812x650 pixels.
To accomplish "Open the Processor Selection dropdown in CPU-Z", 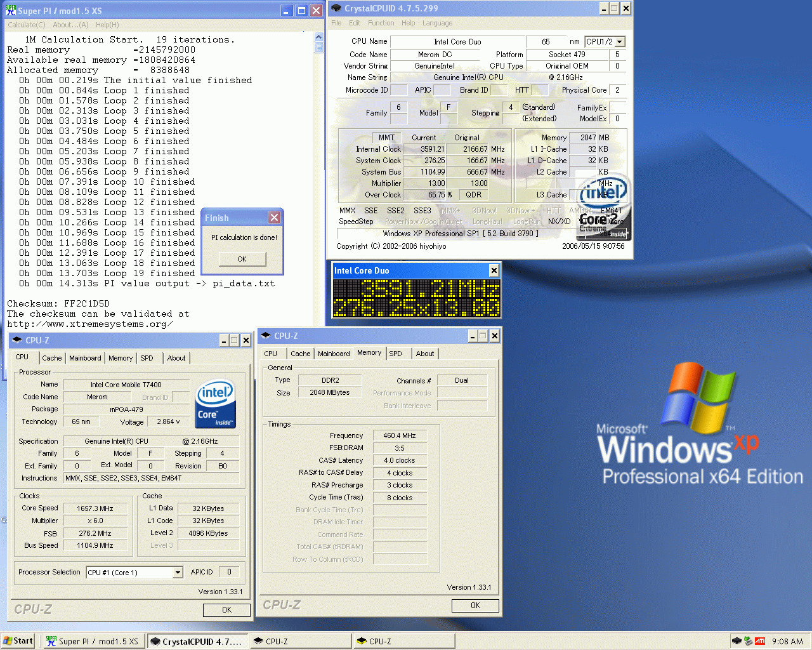I will [x=178, y=573].
